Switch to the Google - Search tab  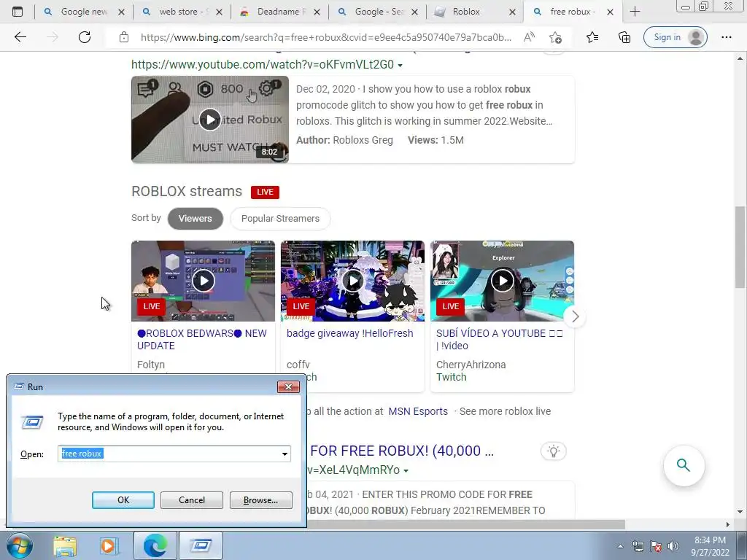coord(376,12)
